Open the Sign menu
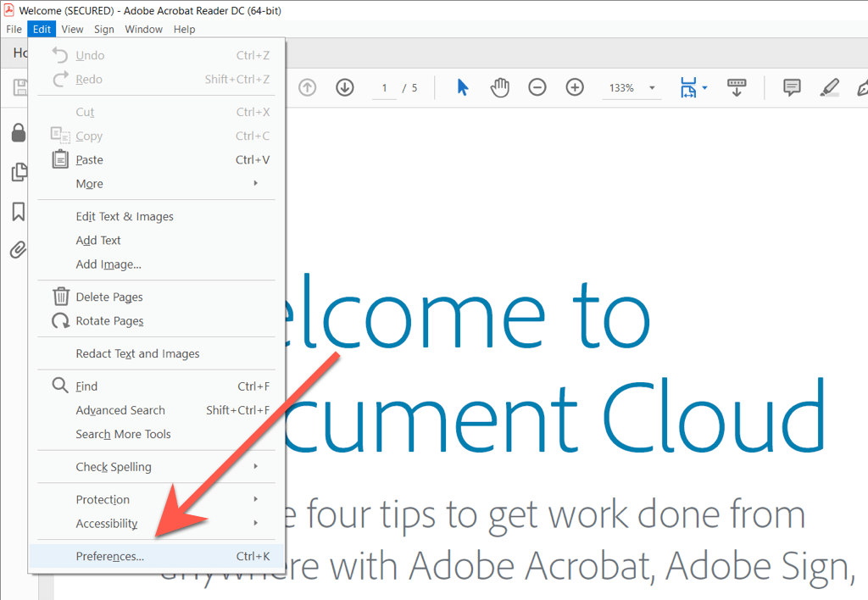Image resolution: width=868 pixels, height=600 pixels. 104,29
